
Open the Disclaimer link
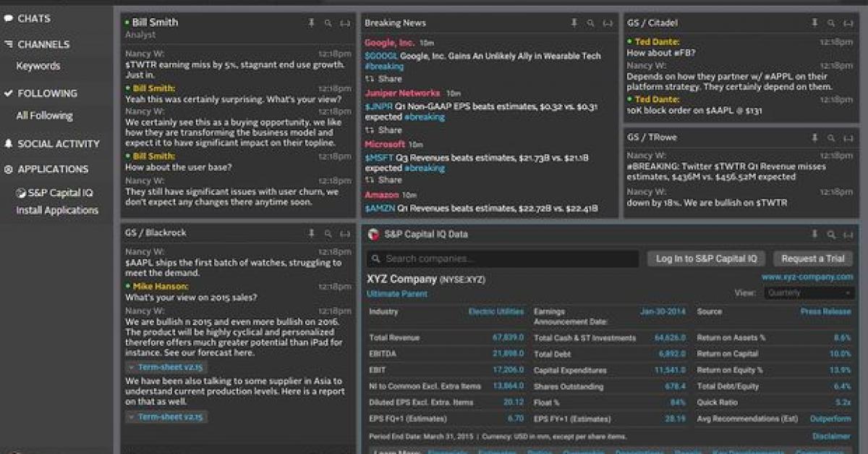coord(831,436)
